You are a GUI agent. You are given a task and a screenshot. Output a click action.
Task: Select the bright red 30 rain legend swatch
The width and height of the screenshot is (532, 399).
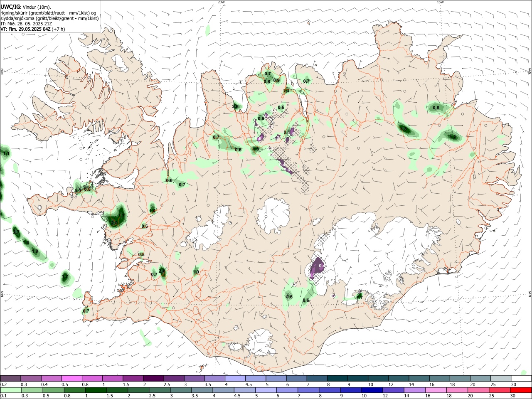pyautogui.click(x=521, y=390)
